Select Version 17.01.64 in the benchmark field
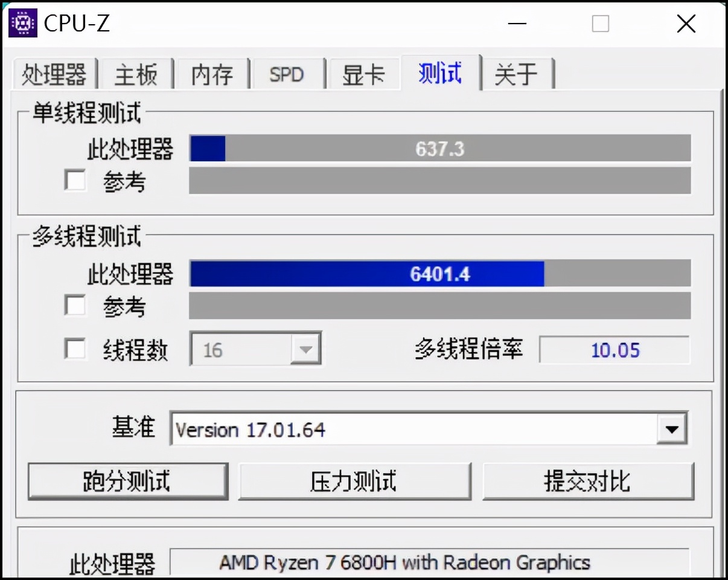The width and height of the screenshot is (728, 580). point(254,429)
